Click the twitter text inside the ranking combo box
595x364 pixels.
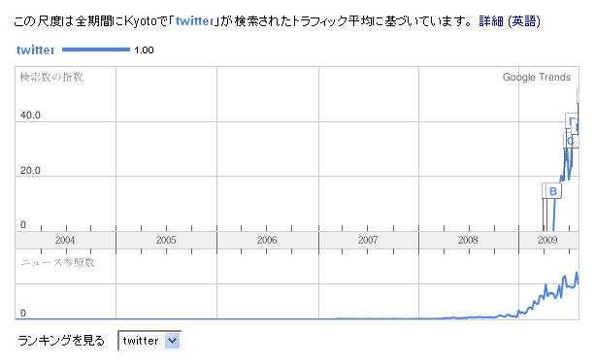141,341
